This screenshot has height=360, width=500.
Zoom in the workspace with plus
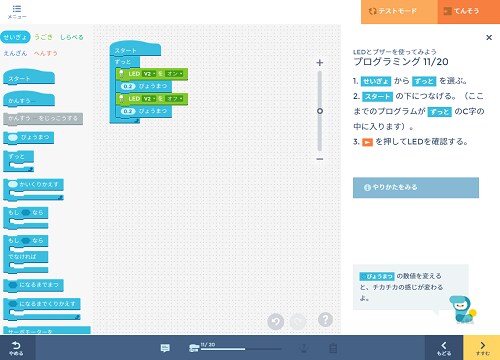[x=320, y=63]
